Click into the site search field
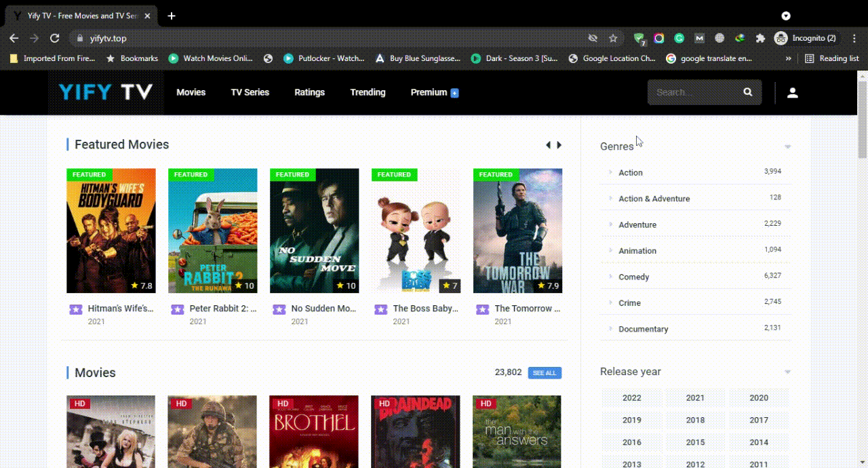 coord(695,92)
